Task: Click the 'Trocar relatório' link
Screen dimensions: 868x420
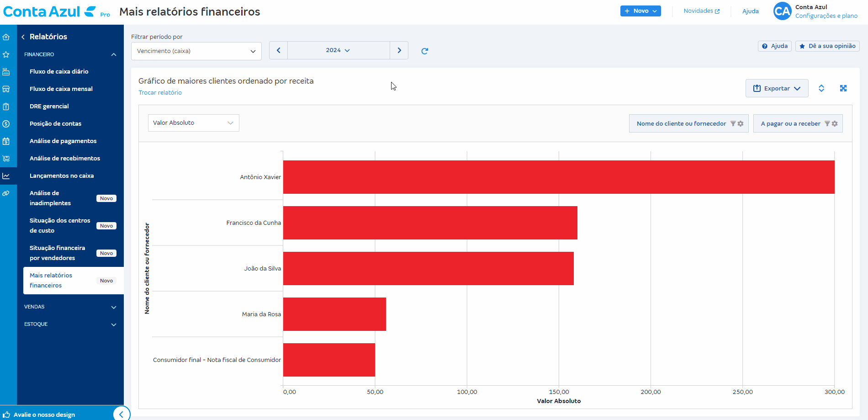Action: pyautogui.click(x=160, y=93)
